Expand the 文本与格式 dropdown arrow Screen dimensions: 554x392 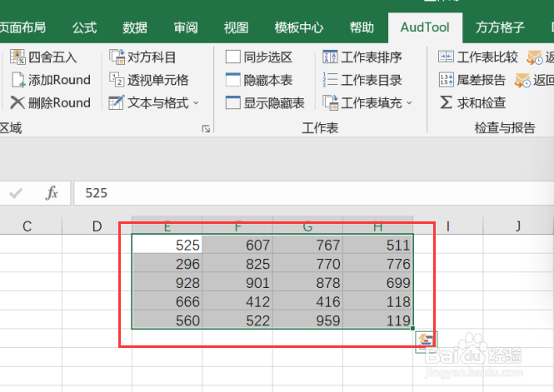pyautogui.click(x=196, y=103)
